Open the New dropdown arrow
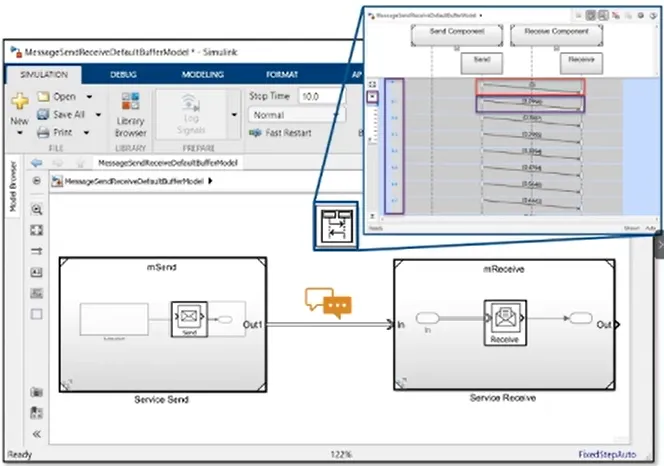This screenshot has height=466, width=664. point(19,133)
